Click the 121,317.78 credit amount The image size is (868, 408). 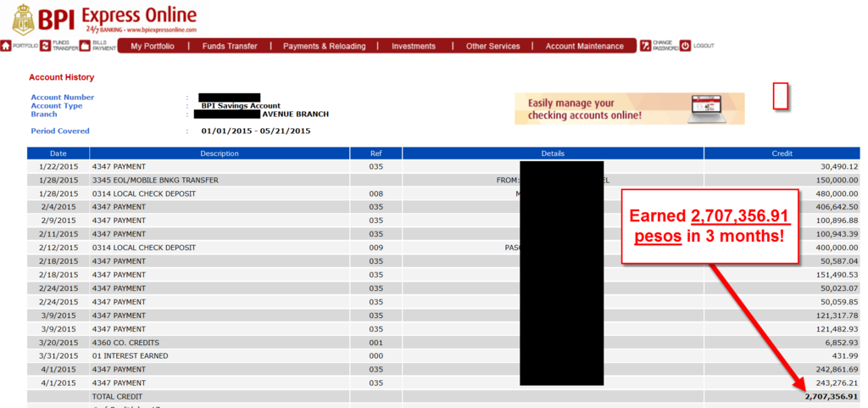837,315
